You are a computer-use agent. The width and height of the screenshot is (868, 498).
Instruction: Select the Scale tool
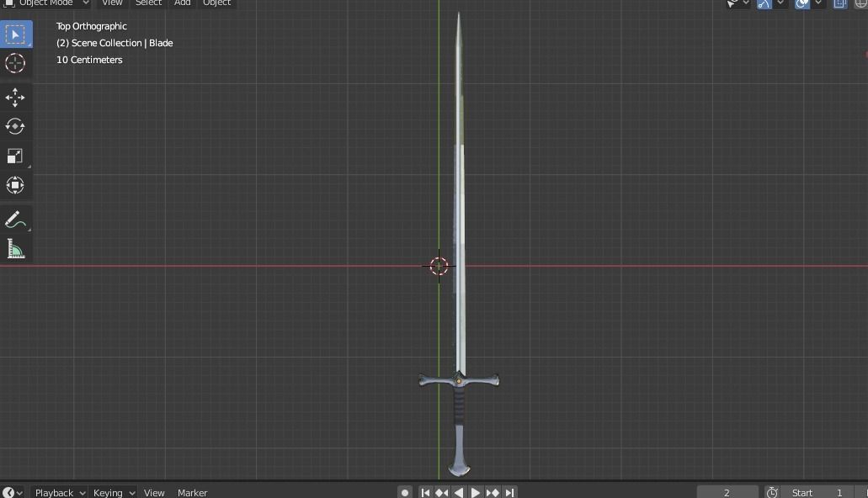tap(15, 156)
